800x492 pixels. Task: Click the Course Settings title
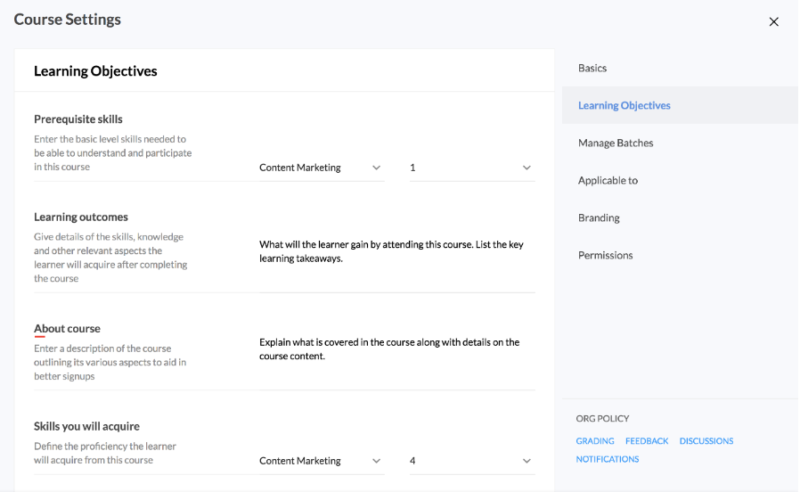67,20
